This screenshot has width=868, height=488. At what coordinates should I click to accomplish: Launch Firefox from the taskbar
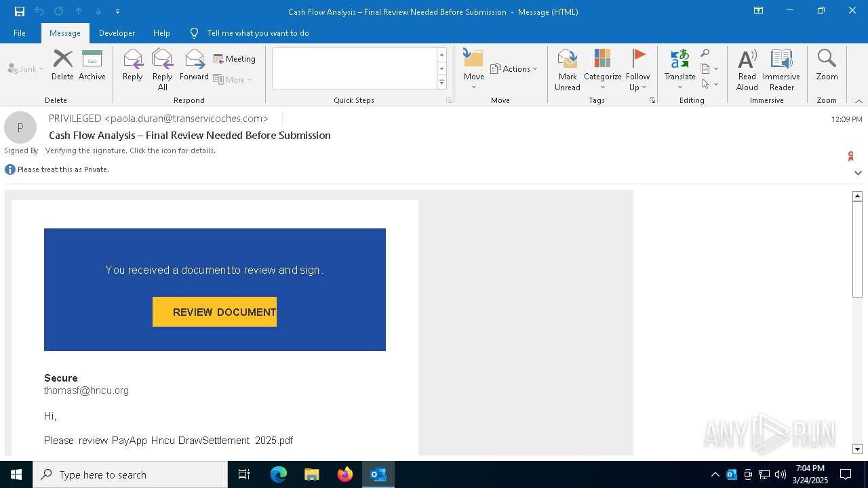click(344, 474)
